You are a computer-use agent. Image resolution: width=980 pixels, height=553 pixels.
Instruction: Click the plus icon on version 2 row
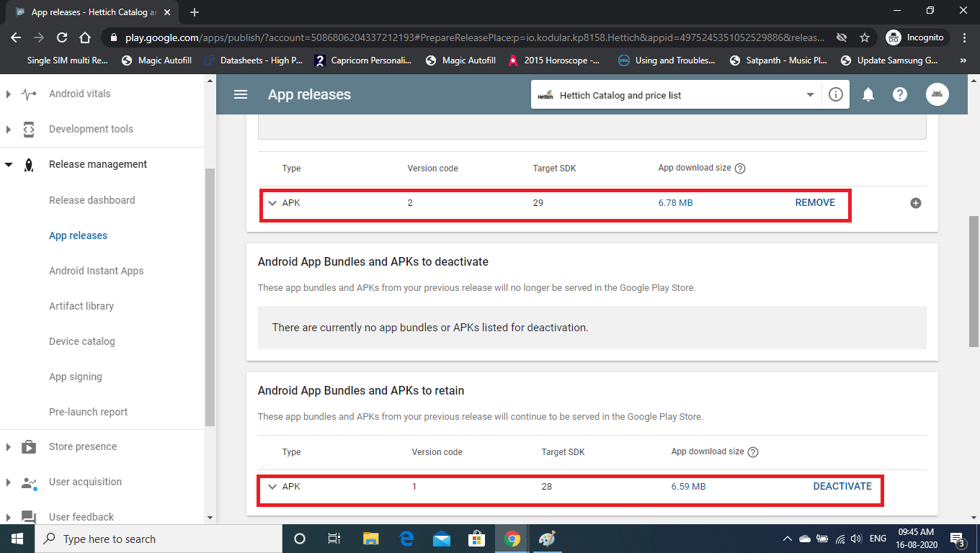(x=916, y=203)
